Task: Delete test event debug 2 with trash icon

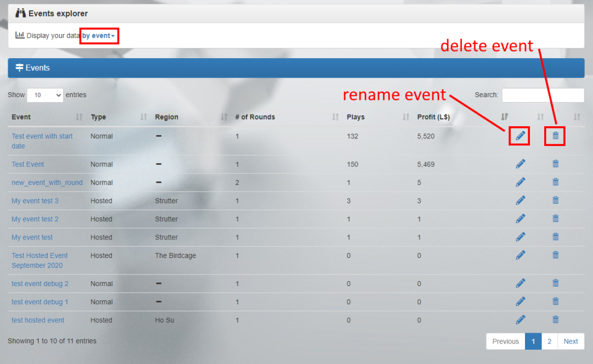Action: [x=555, y=283]
